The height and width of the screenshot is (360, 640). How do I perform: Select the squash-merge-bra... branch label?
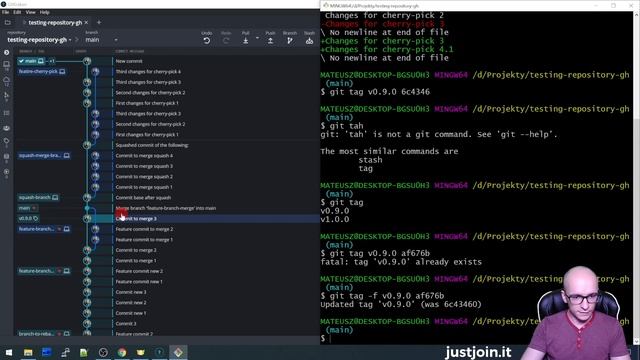coord(44,156)
